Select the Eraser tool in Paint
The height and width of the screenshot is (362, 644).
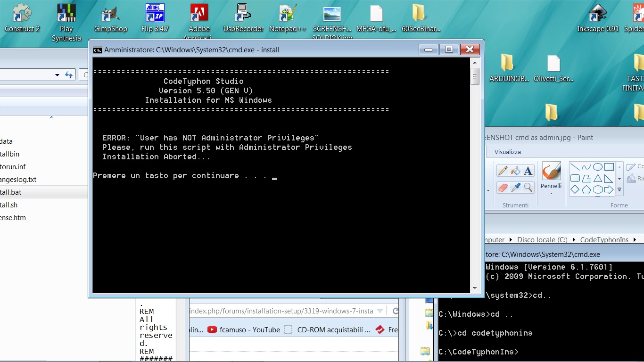[x=503, y=188]
